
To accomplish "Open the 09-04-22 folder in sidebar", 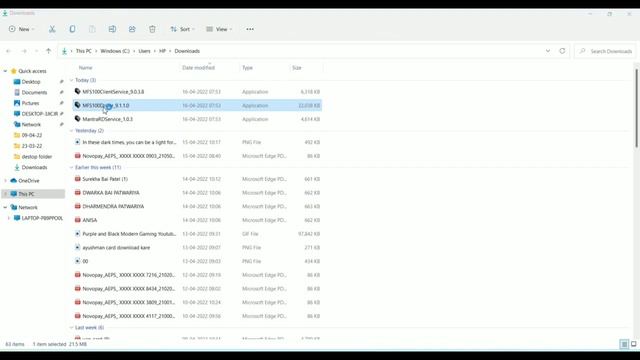I will tap(31, 135).
